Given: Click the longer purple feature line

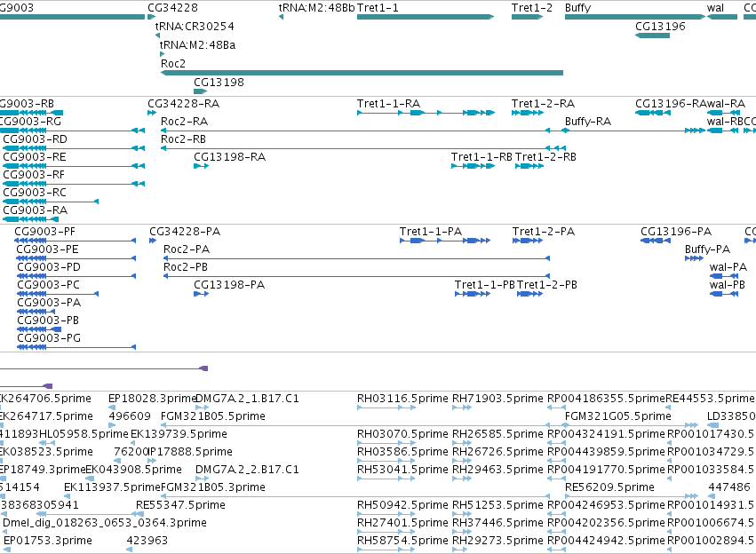Looking at the screenshot, I should pyautogui.click(x=104, y=368).
